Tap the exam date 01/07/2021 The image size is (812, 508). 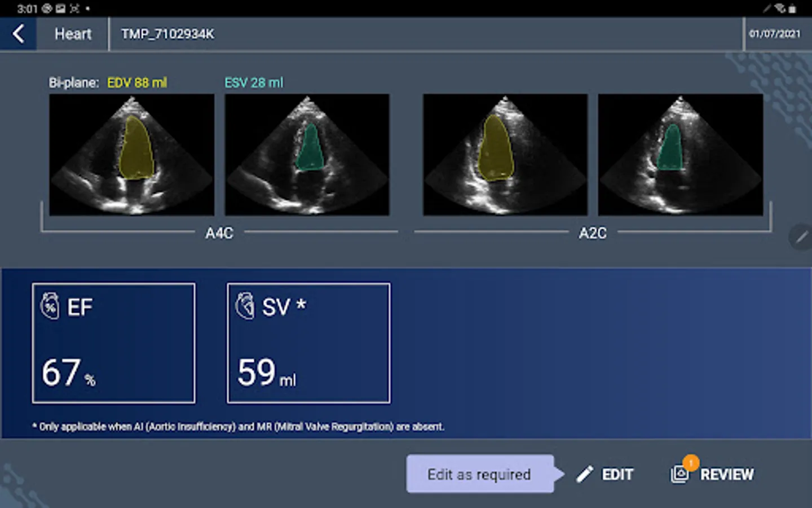click(775, 34)
